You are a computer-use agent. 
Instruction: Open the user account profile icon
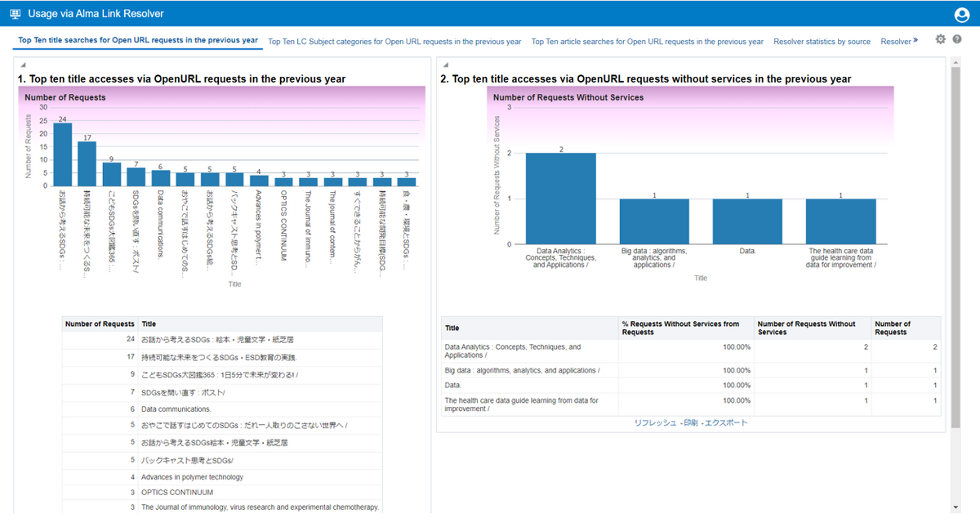click(961, 14)
